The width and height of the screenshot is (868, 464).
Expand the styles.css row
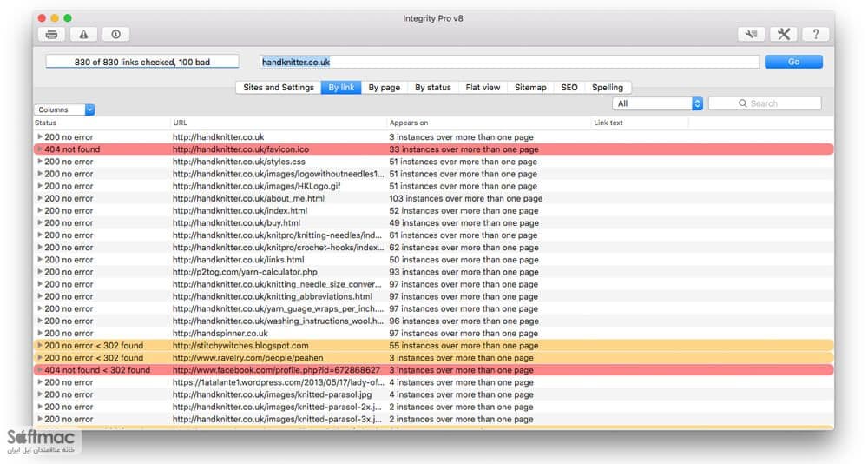pyautogui.click(x=40, y=162)
